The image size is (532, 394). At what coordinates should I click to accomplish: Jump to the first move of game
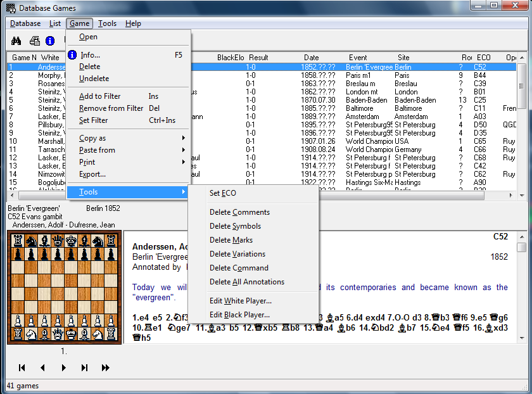22,367
